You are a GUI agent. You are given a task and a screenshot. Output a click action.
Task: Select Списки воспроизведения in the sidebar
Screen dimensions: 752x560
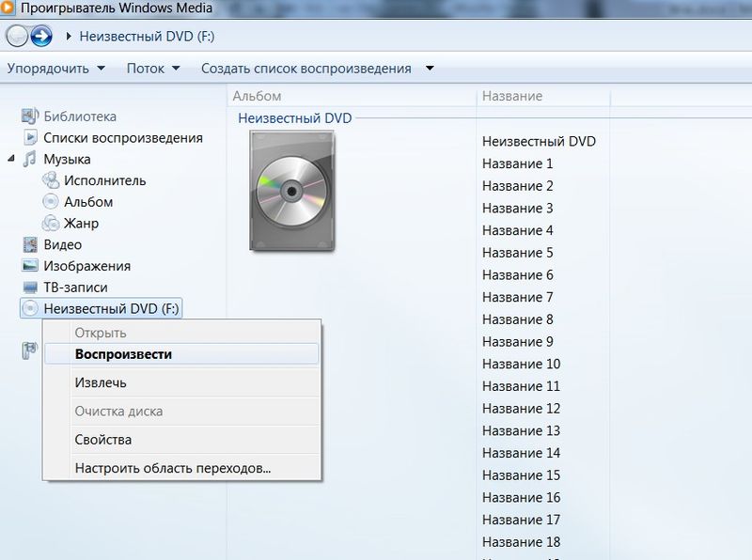tap(123, 138)
